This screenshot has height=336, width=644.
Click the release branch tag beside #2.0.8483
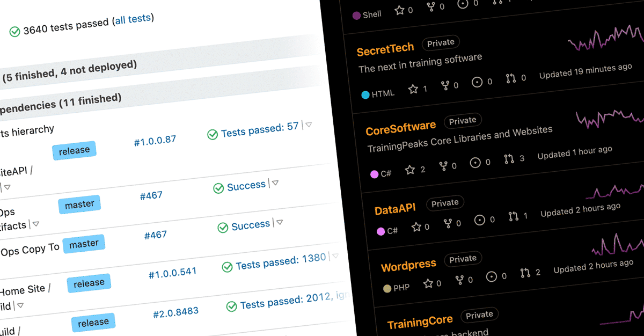coord(93,323)
